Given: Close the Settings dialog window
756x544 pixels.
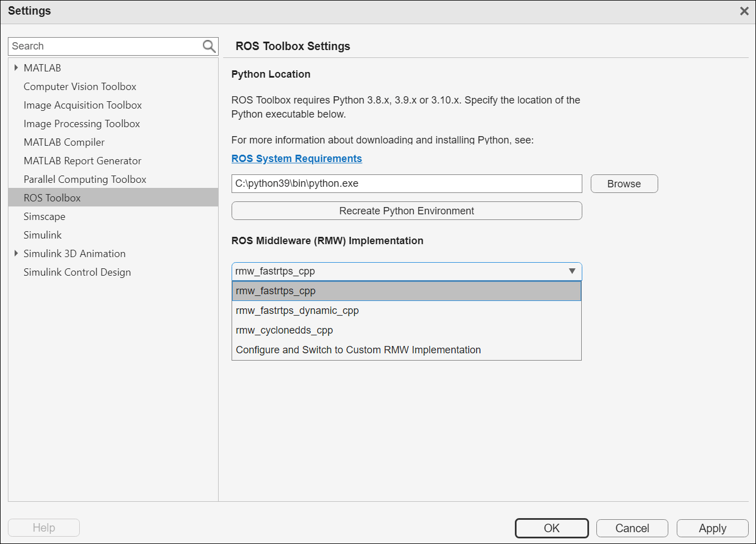Looking at the screenshot, I should tap(744, 11).
